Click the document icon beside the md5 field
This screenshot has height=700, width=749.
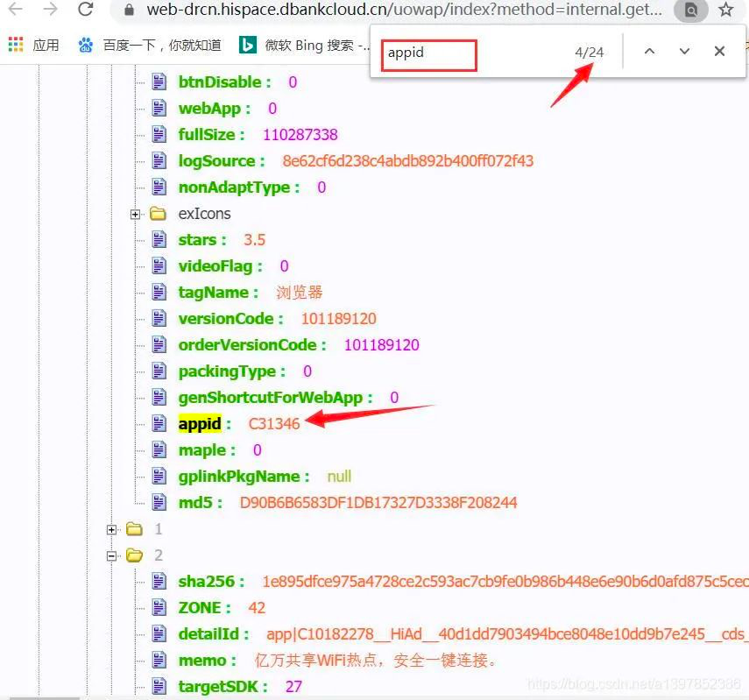tap(160, 503)
